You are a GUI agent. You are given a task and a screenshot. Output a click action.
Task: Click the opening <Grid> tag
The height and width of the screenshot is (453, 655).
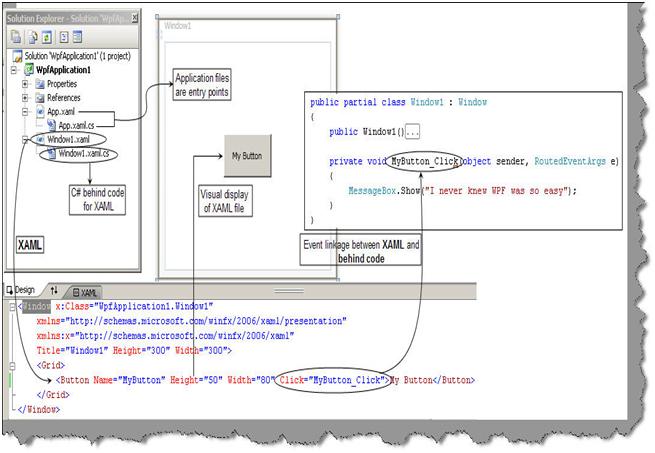tap(51, 366)
